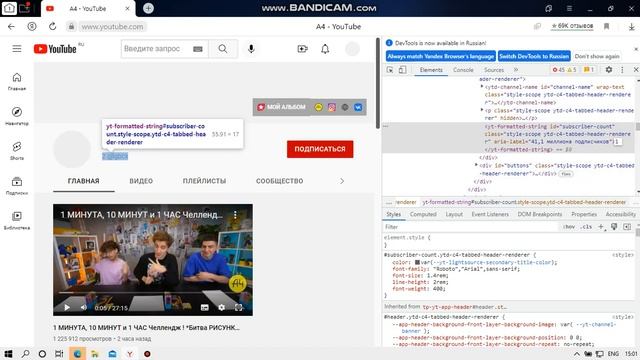Open the channel's ВИДЕО tab
This screenshot has height=360, width=640.
point(141,181)
